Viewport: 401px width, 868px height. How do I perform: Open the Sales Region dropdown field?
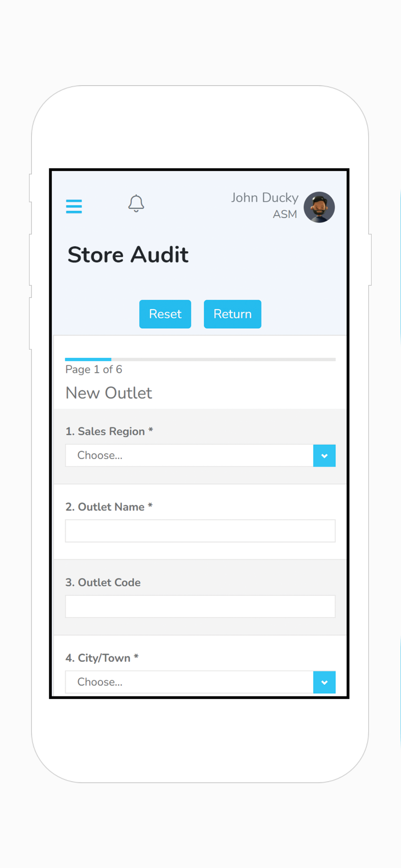coord(200,455)
